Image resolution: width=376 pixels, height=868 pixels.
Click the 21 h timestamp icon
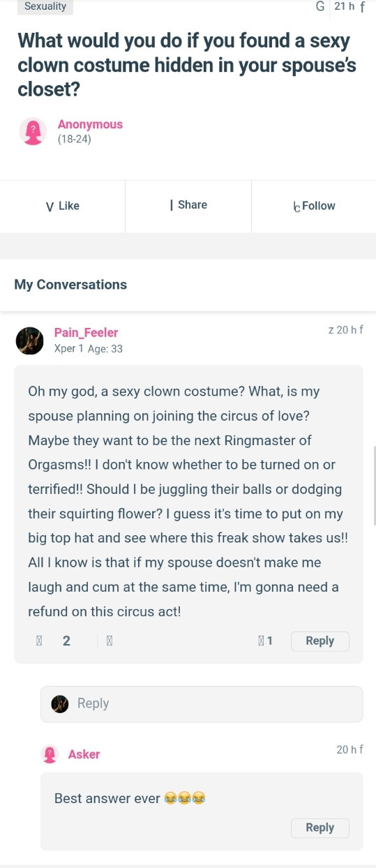(x=320, y=6)
